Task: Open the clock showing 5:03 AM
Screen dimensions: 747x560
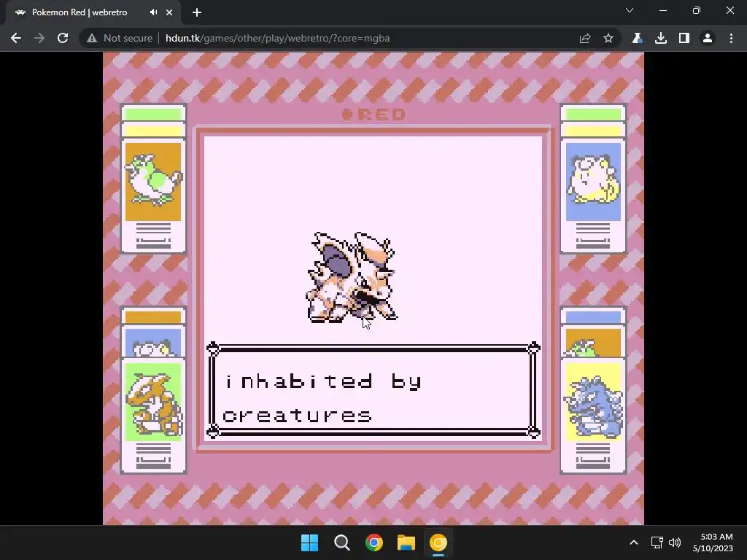Action: [x=713, y=542]
